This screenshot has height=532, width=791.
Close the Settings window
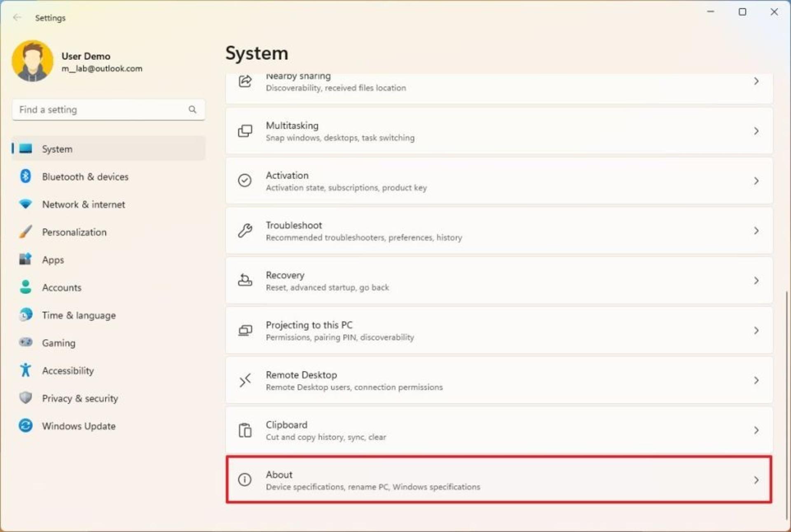coord(774,12)
